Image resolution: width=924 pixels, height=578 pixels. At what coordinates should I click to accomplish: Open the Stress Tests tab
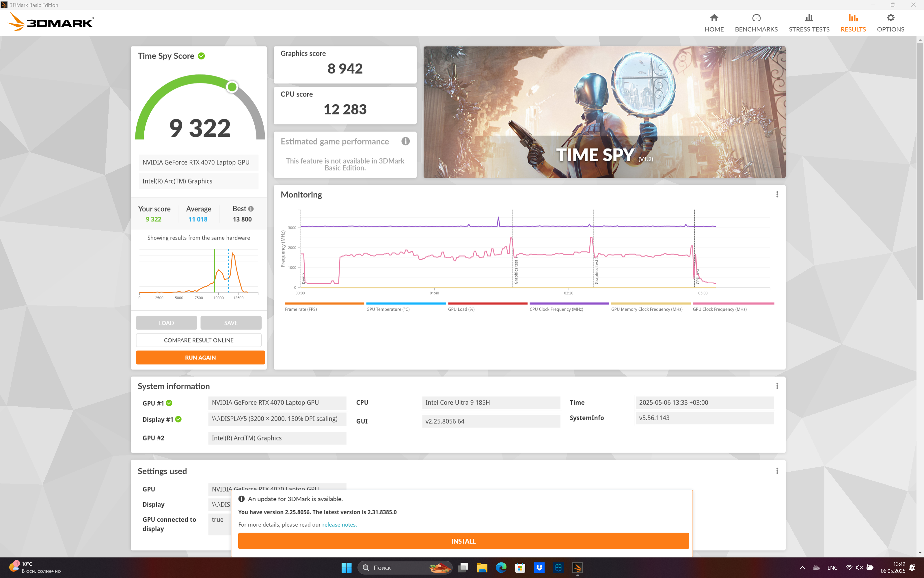(809, 23)
